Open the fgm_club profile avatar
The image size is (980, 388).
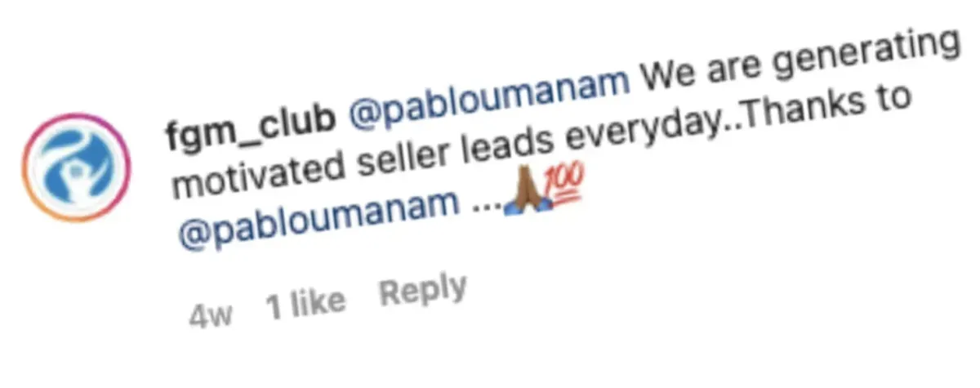[x=75, y=167]
